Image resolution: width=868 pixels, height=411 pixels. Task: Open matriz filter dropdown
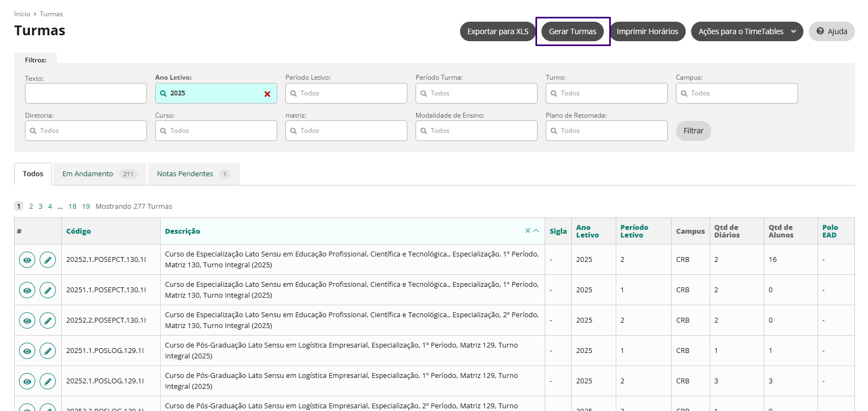[346, 131]
